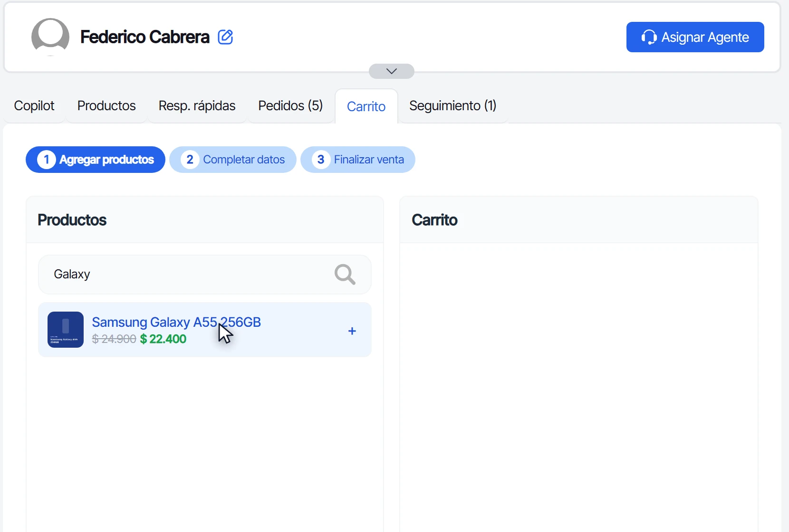Go to step 3 Finalizar venta
The height and width of the screenshot is (532, 789).
(358, 160)
